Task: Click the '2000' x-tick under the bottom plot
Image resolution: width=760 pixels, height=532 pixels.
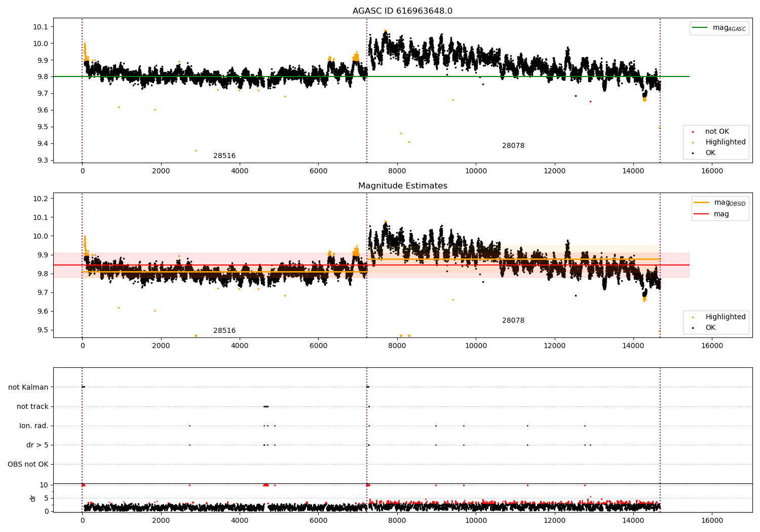Action: 161,521
